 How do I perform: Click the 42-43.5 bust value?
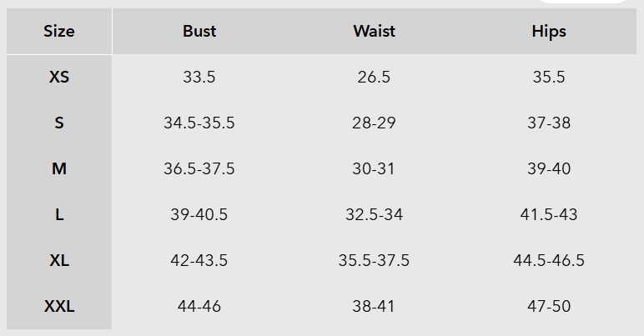199,260
